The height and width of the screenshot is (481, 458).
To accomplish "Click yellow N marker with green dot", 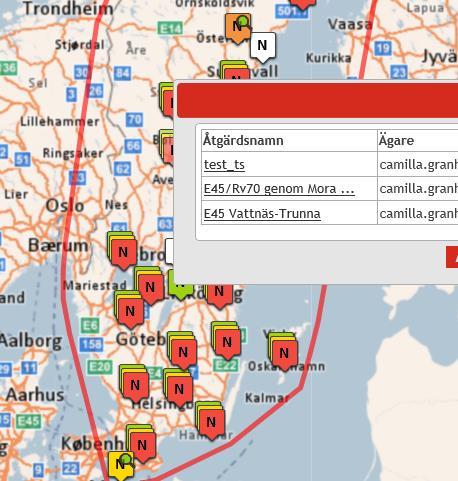I will click(x=121, y=465).
